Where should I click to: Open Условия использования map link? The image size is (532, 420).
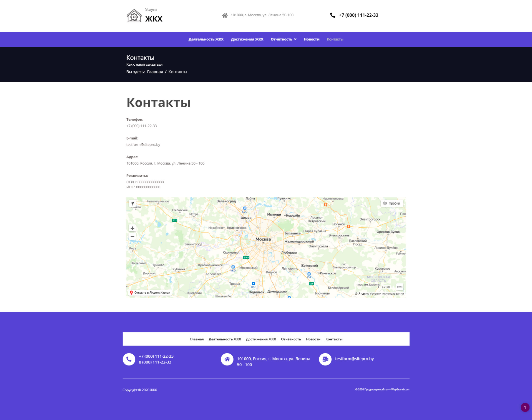387,293
